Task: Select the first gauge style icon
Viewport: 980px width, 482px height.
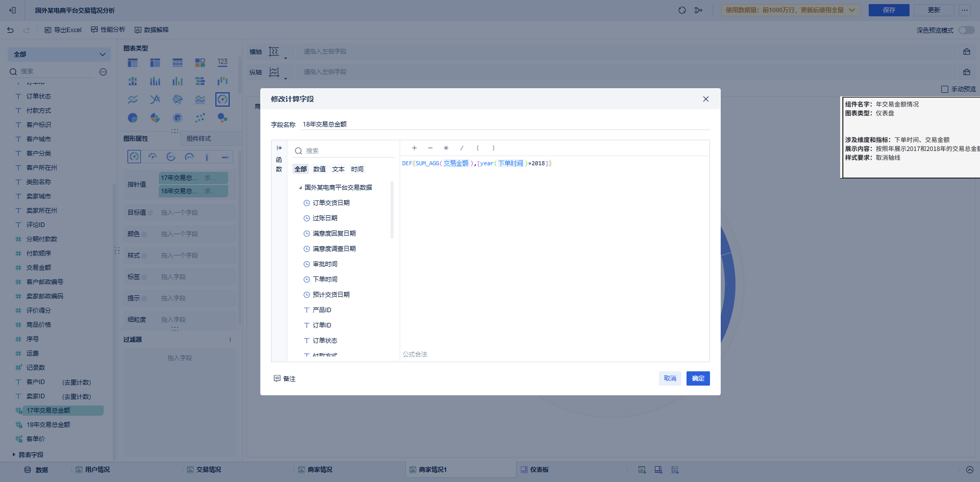Action: click(x=134, y=157)
